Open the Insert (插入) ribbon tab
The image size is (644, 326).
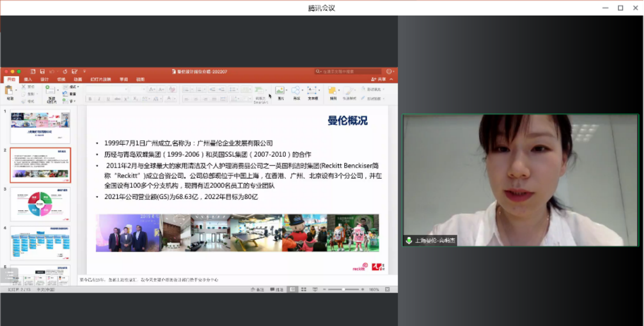28,79
